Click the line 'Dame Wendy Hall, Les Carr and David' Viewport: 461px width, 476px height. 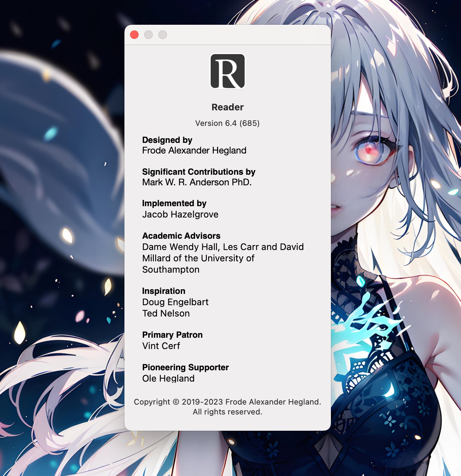click(x=223, y=247)
